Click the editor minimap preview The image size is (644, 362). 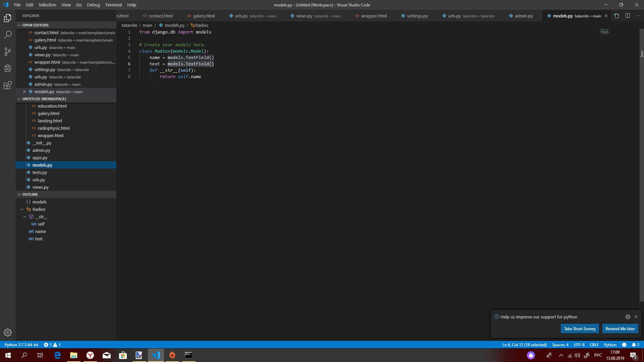[604, 32]
